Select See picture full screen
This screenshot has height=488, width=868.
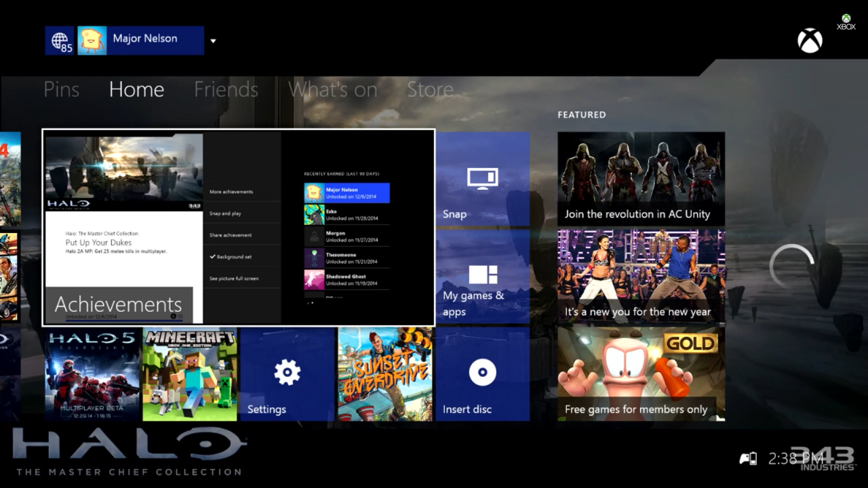(x=242, y=279)
